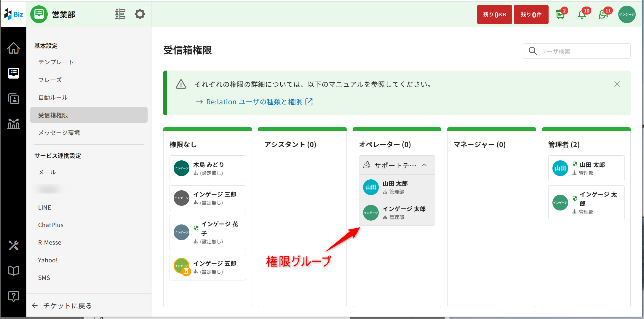Select テンプレート in settings menu
The width and height of the screenshot is (644, 319).
[56, 62]
